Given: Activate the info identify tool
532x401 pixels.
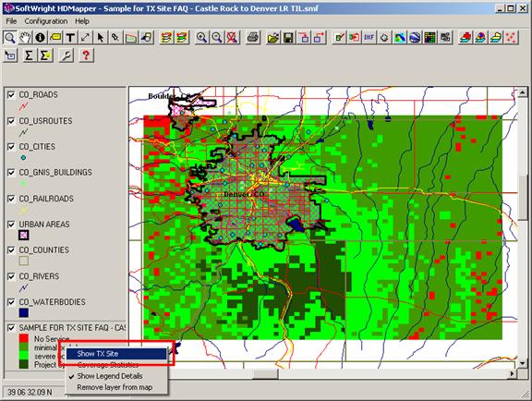Looking at the screenshot, I should [40, 37].
